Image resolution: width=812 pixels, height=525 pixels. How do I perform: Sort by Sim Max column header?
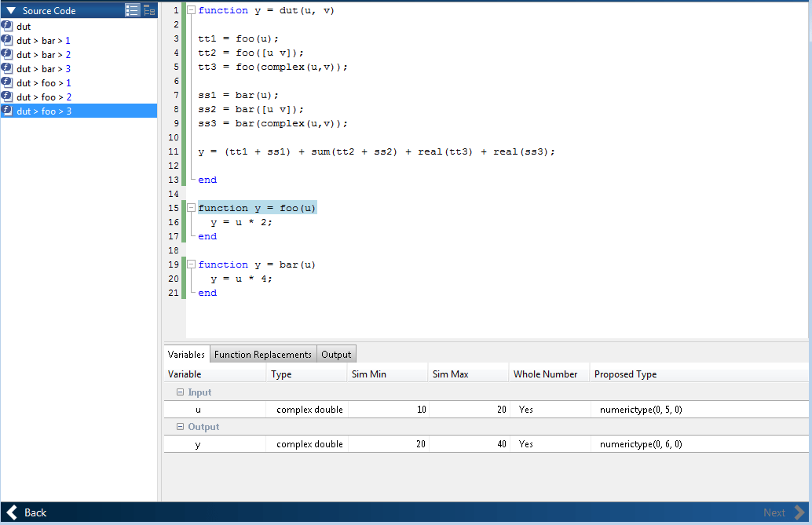468,374
